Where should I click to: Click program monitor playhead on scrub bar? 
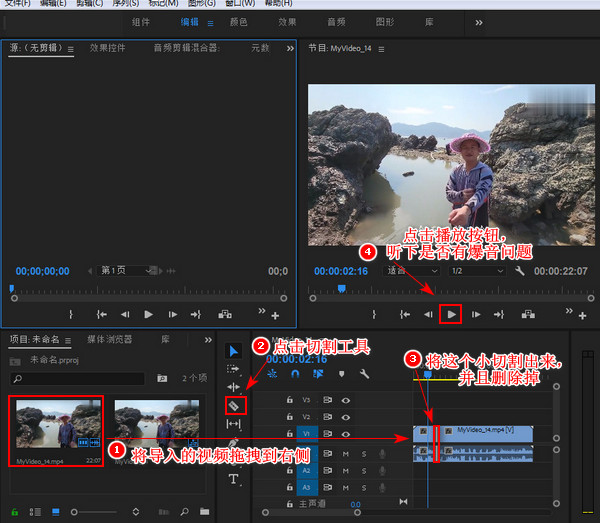coord(342,288)
